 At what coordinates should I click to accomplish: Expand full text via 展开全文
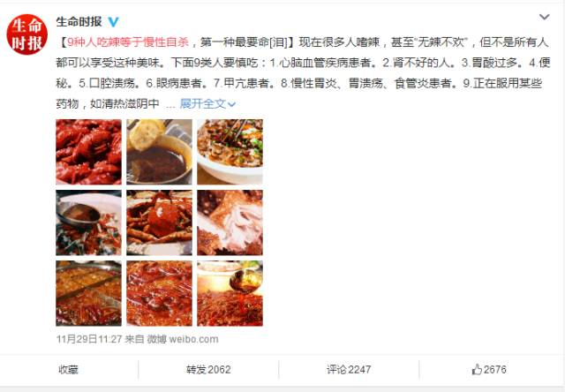point(207,104)
